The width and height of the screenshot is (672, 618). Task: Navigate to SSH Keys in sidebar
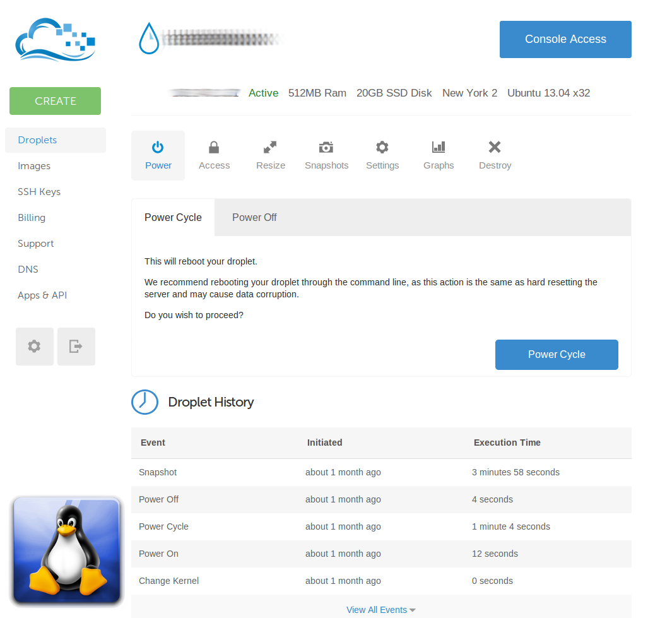click(x=39, y=191)
